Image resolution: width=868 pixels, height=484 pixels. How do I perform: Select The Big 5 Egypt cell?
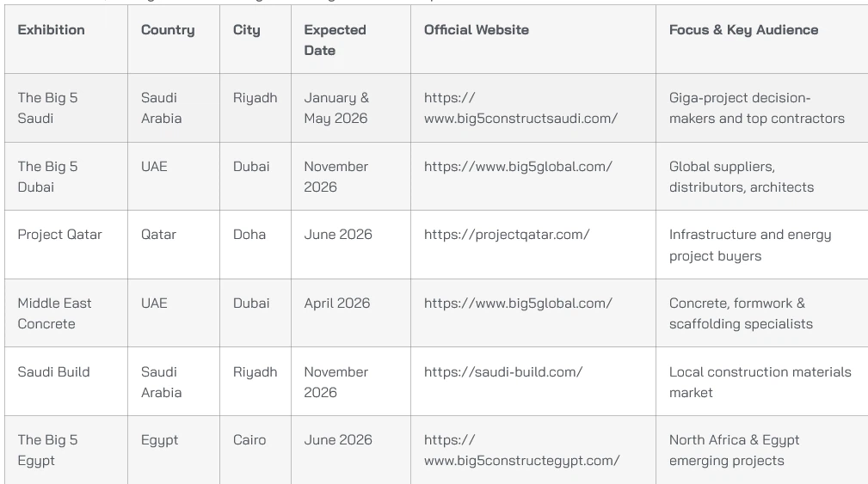[66, 450]
